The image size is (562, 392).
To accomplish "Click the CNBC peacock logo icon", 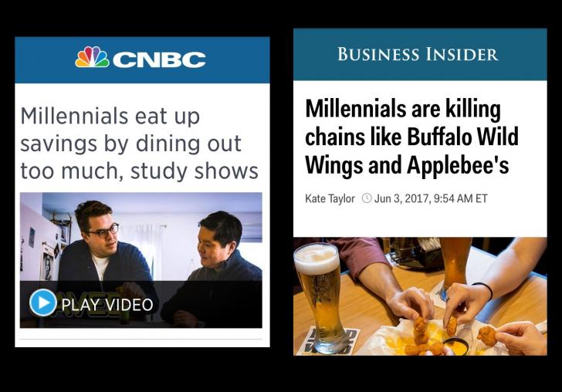I will pyautogui.click(x=92, y=58).
